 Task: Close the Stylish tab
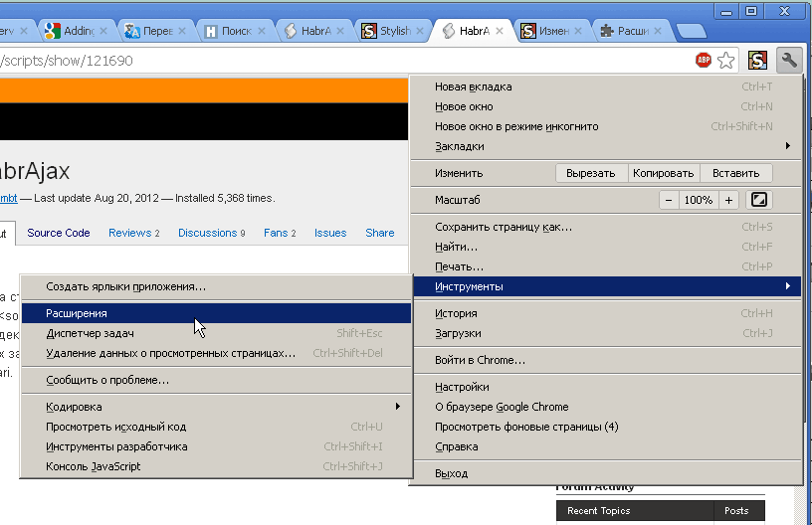pos(420,31)
